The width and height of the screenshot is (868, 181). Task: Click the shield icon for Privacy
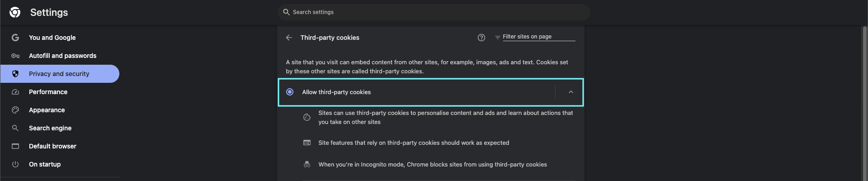15,74
